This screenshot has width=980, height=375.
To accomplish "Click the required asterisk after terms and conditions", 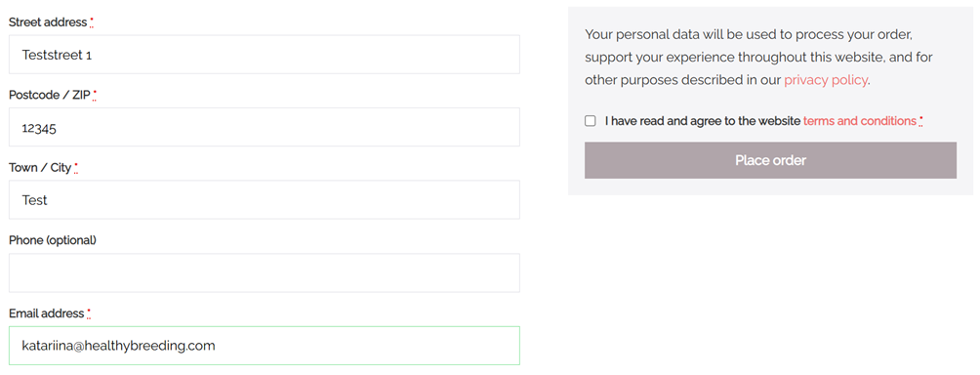I will 921,121.
